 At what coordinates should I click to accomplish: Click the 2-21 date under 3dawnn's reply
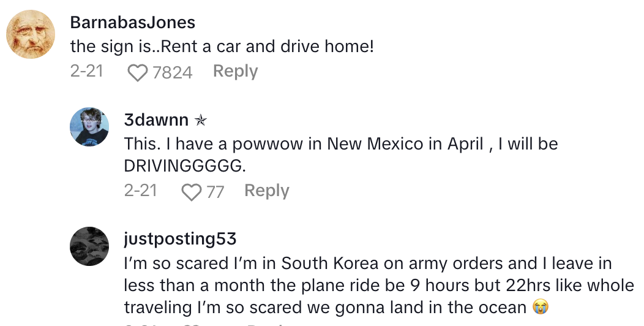coord(140,191)
